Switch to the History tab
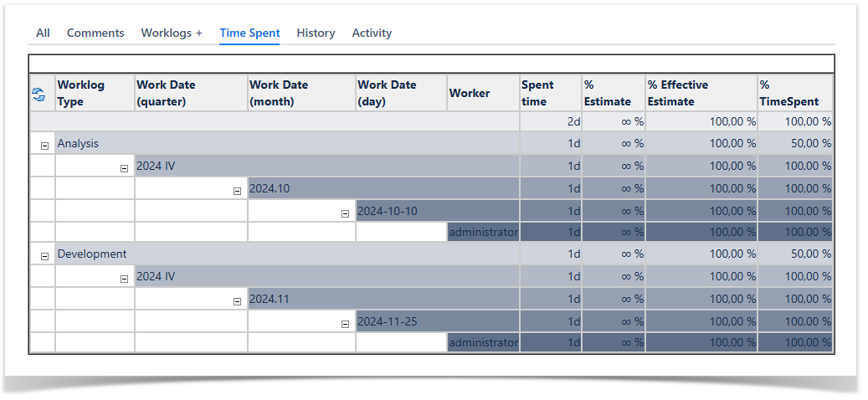 316,33
